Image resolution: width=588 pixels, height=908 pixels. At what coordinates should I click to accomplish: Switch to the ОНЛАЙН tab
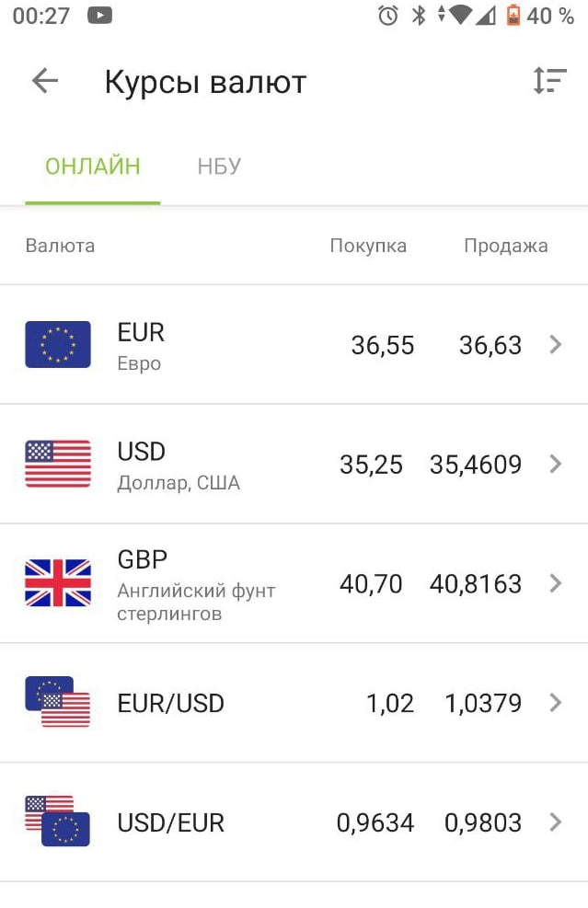point(93,167)
